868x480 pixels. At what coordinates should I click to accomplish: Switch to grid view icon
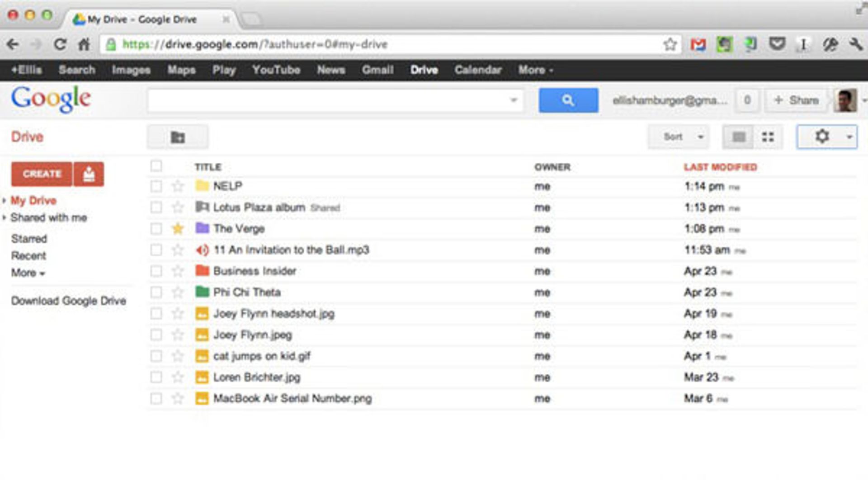[768, 137]
